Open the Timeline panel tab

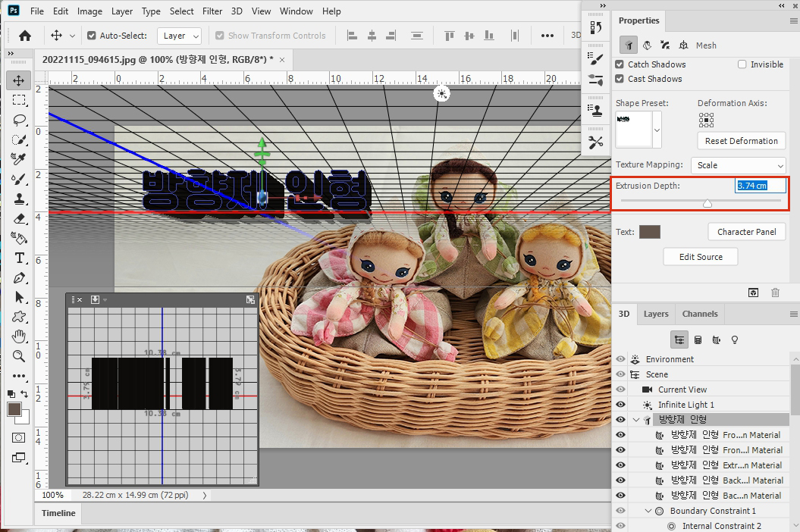click(x=58, y=513)
